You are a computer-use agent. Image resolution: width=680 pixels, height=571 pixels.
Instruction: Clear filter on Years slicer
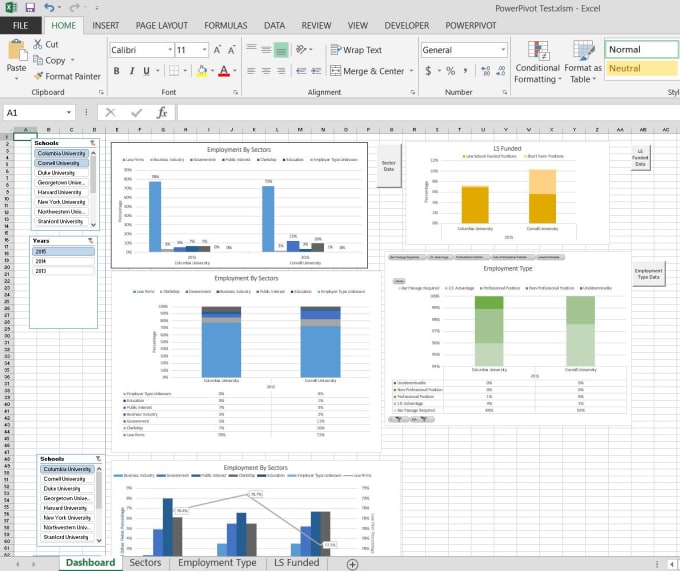(x=90, y=241)
